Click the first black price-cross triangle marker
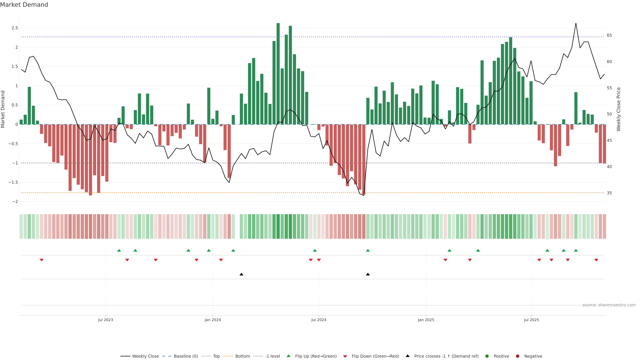 [241, 274]
